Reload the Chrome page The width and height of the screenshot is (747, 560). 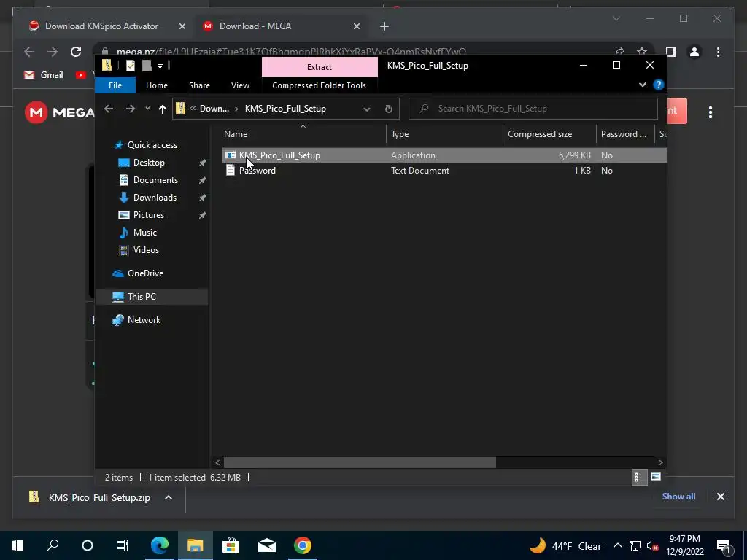pos(76,52)
